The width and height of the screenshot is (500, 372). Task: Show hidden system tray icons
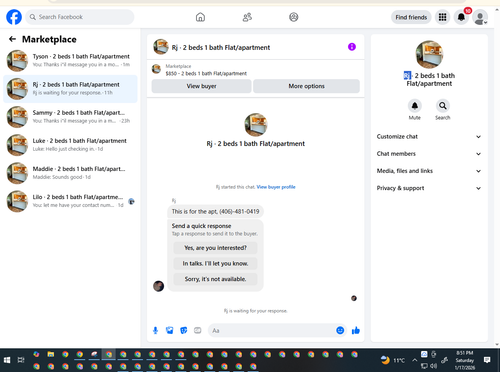pyautogui.click(x=414, y=360)
